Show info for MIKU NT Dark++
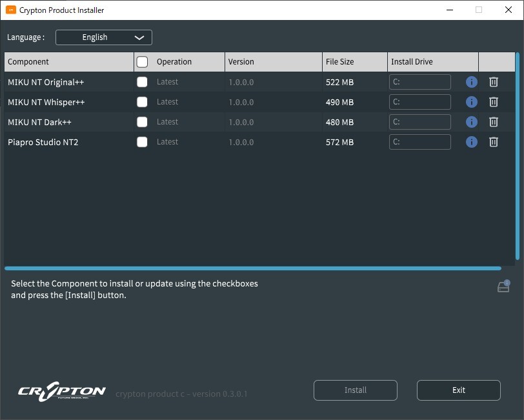 (x=472, y=122)
